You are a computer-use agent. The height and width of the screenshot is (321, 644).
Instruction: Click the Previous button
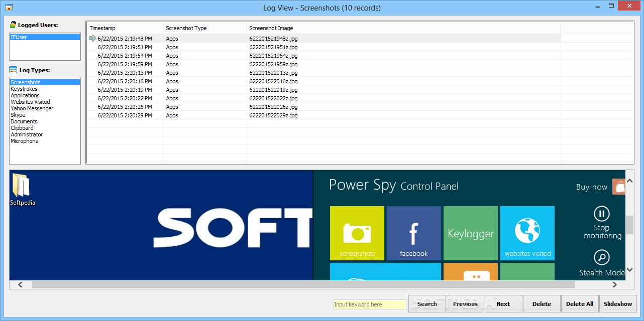pos(465,304)
